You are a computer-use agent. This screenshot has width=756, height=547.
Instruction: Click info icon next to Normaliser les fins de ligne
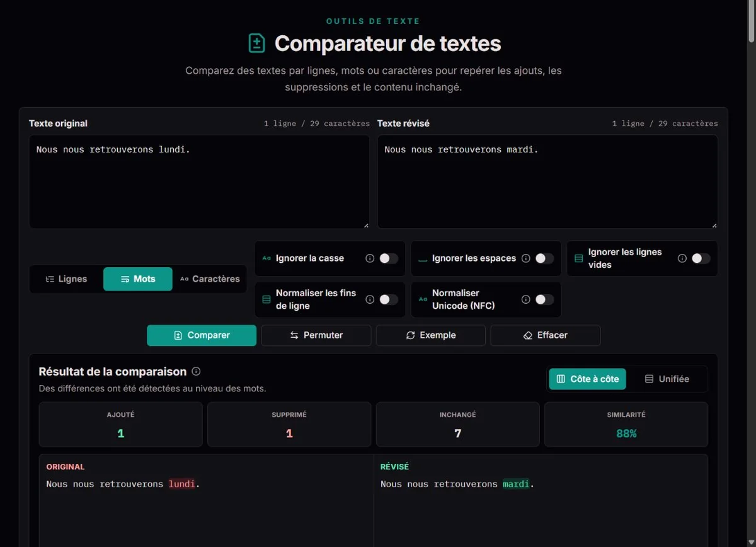370,299
